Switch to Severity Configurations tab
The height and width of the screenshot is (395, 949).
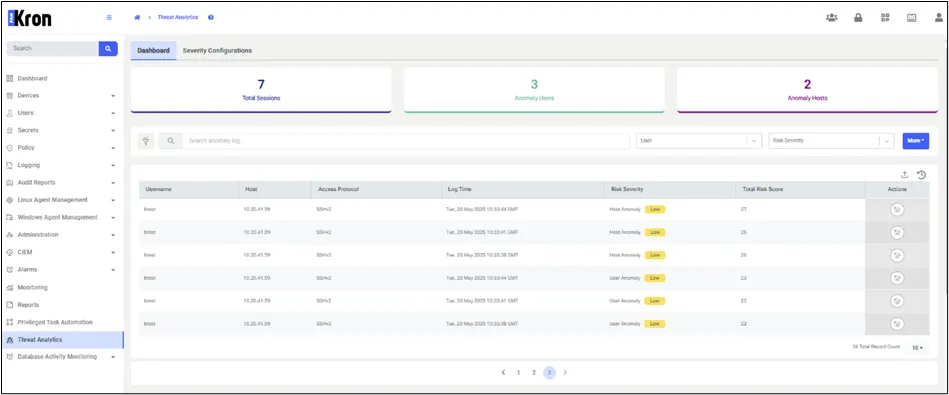pos(217,51)
